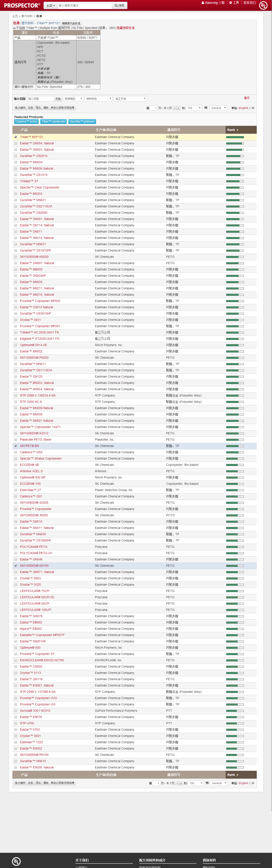This screenshot has height=868, width=272.
Task: Open the Sorona® 3301 NC010 product link
Action: tap(35, 711)
